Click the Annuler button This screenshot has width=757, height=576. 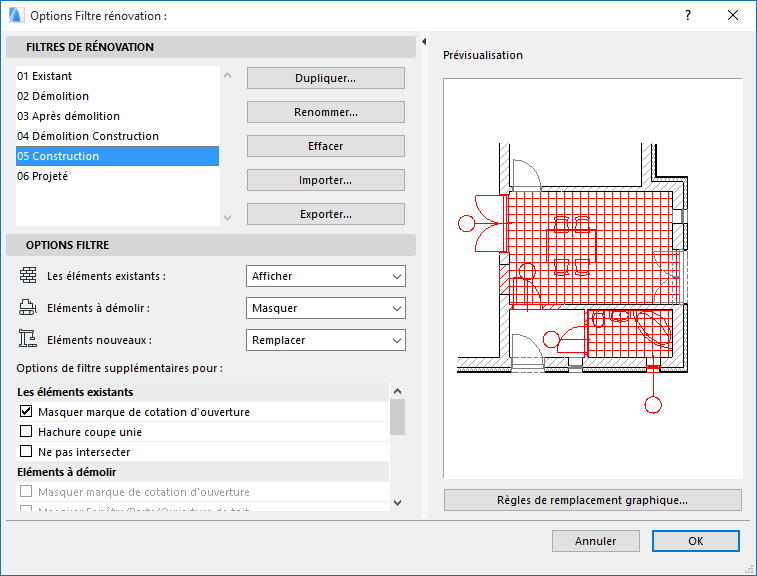[x=596, y=541]
